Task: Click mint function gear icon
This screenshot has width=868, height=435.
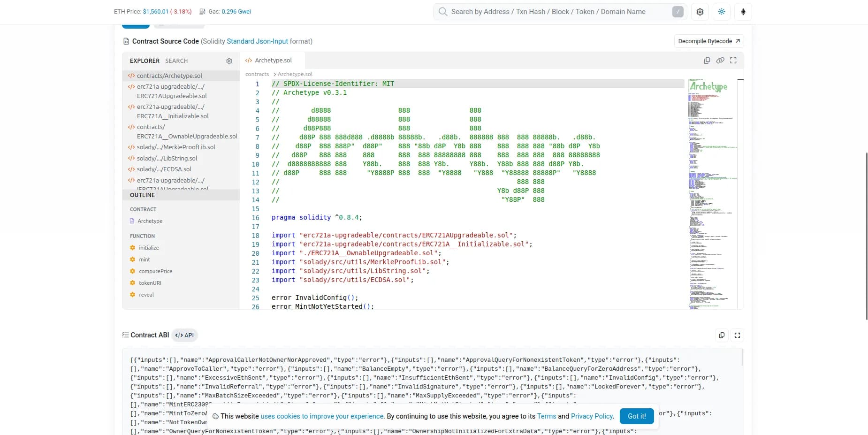Action: [x=132, y=259]
